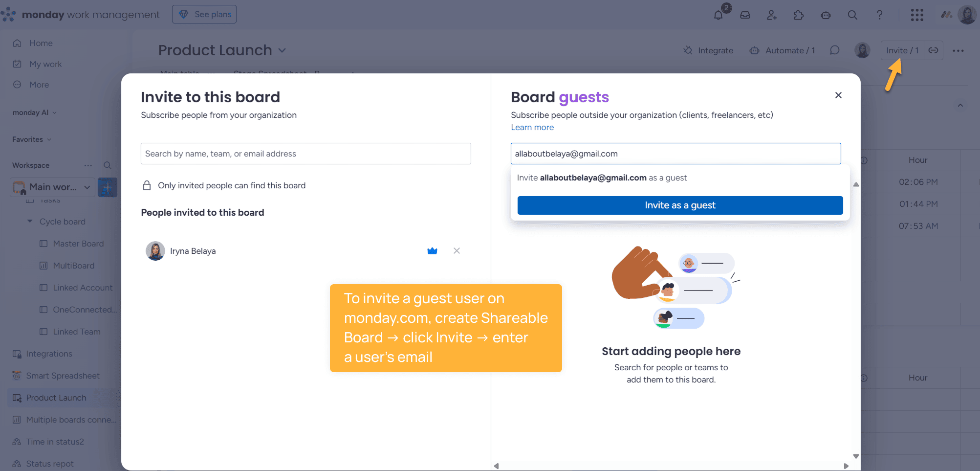Image resolution: width=980 pixels, height=471 pixels.
Task: Click the invite members icon in top bar
Action: pos(772,15)
